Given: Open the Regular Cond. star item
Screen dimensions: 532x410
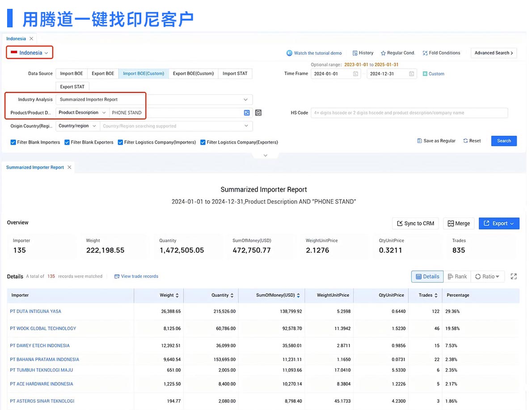Looking at the screenshot, I should pos(397,53).
